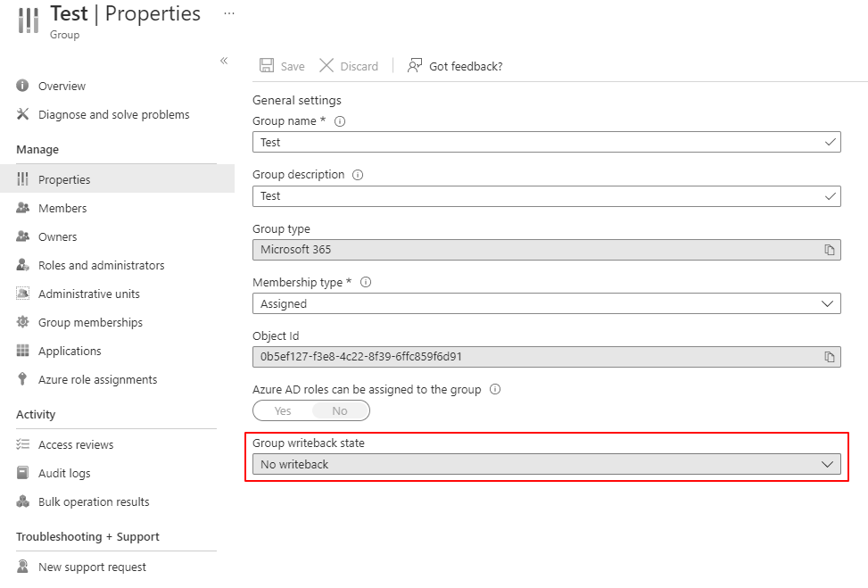Click the Audit logs book icon

tap(22, 473)
